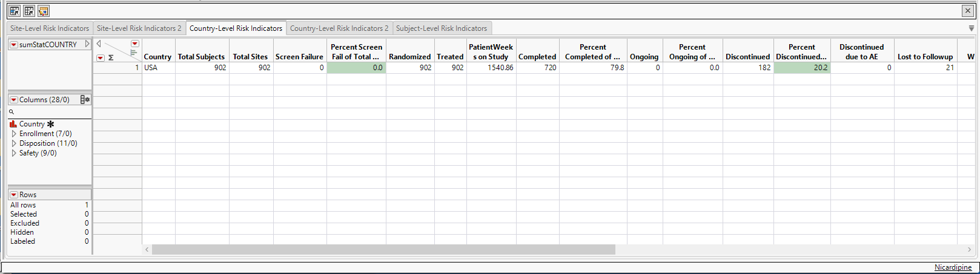Click the left-pointing triangle in table corner
The height and width of the screenshot is (274, 980).
click(99, 44)
